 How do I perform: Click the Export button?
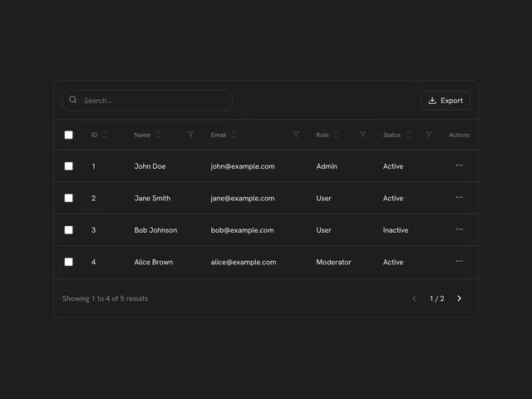pyautogui.click(x=445, y=101)
